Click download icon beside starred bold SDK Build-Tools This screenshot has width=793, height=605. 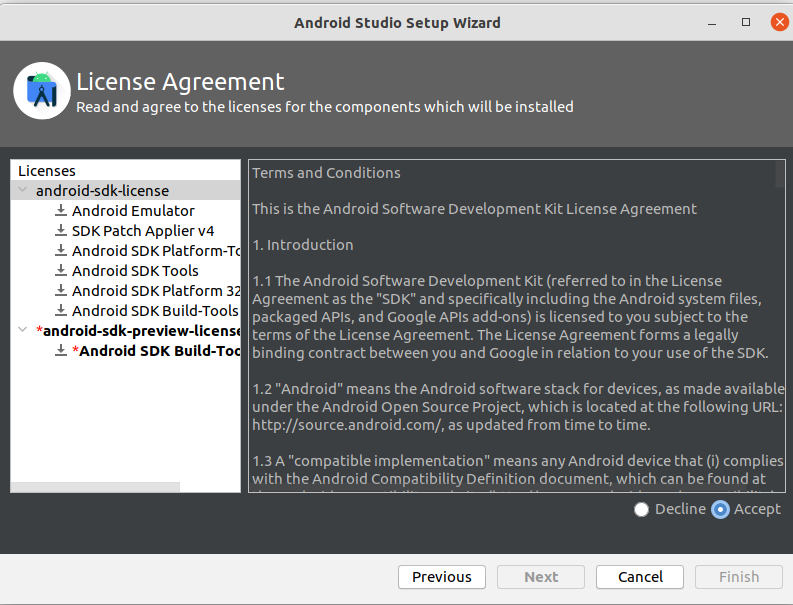(61, 351)
